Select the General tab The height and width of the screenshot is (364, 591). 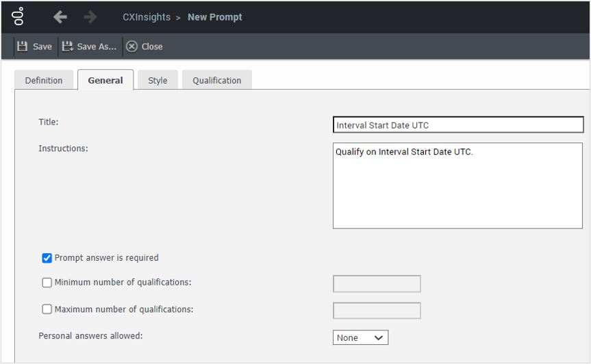pos(105,81)
